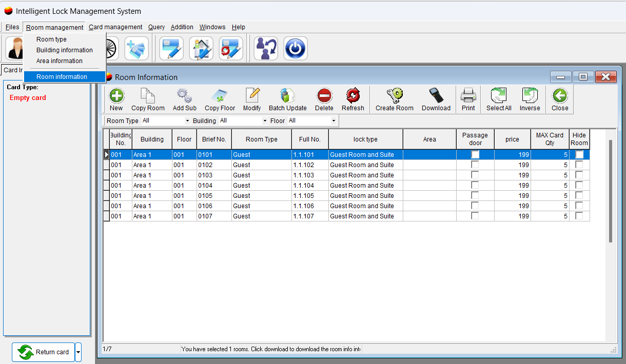
Task: Open the Files menu
Action: tap(12, 27)
